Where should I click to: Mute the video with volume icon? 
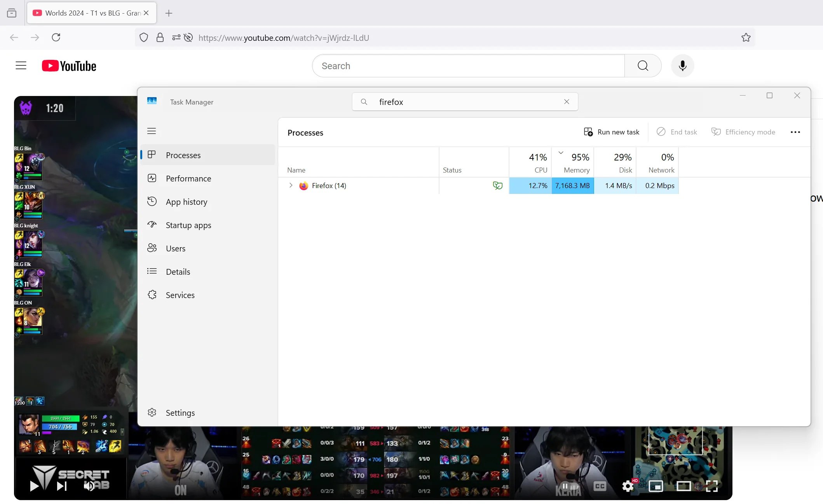coord(89,486)
